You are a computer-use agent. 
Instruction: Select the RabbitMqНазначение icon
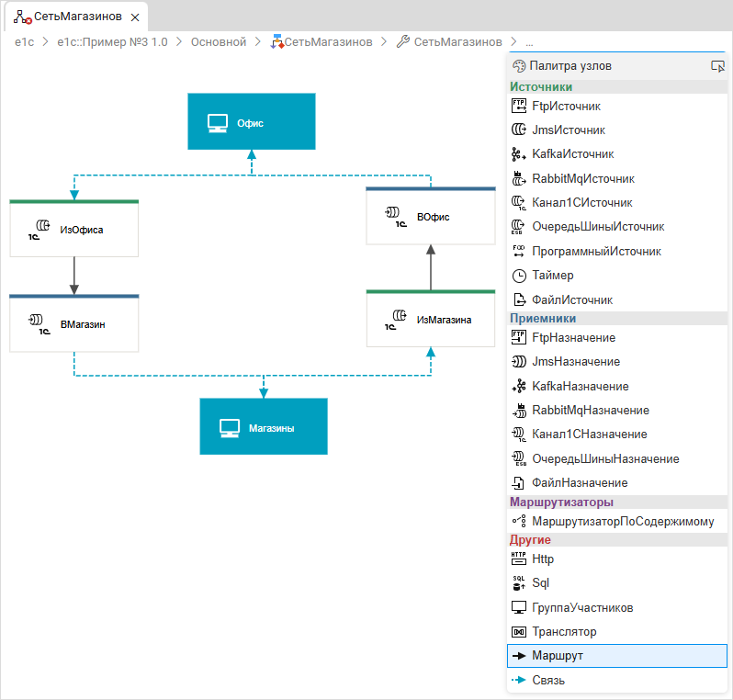pyautogui.click(x=518, y=410)
